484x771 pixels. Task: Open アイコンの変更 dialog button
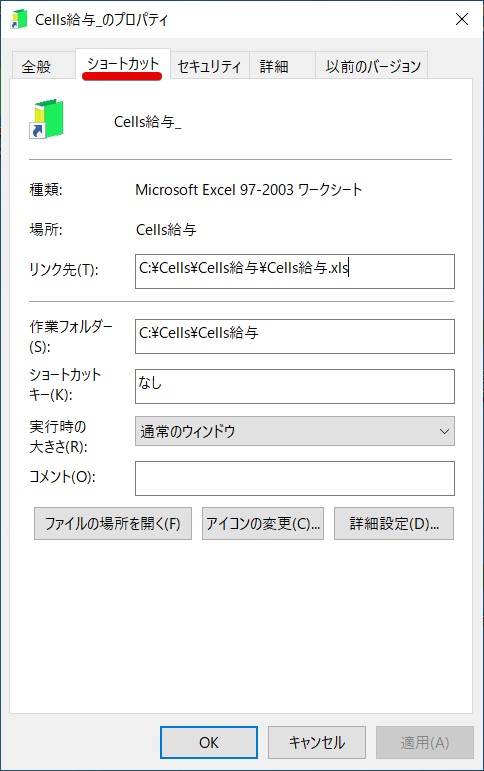pyautogui.click(x=263, y=524)
